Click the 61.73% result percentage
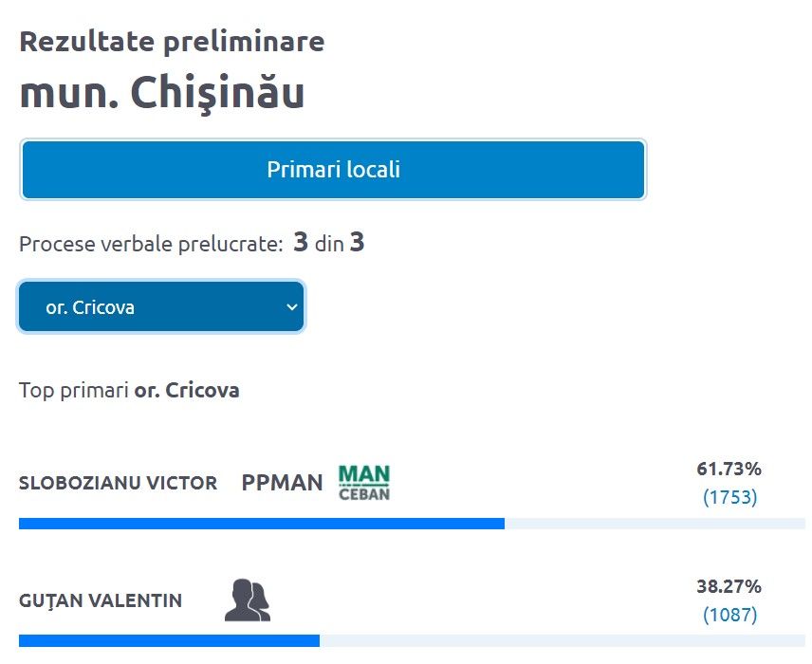 729,469
